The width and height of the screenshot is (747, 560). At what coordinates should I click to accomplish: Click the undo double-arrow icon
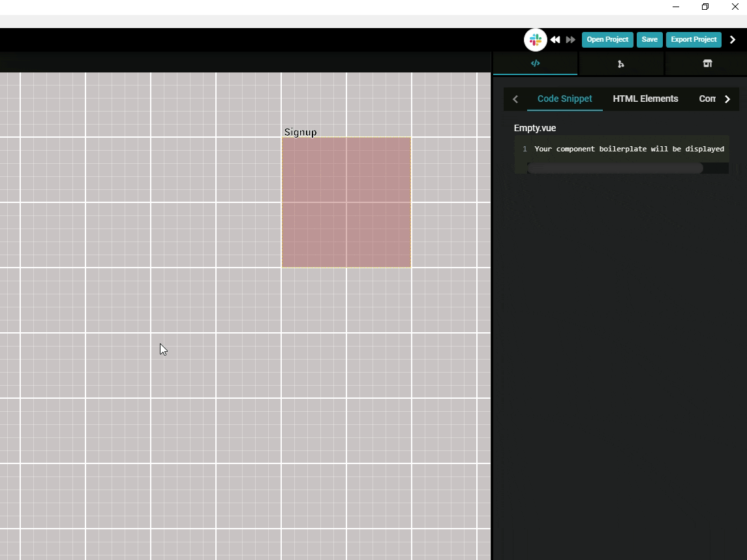tap(555, 39)
